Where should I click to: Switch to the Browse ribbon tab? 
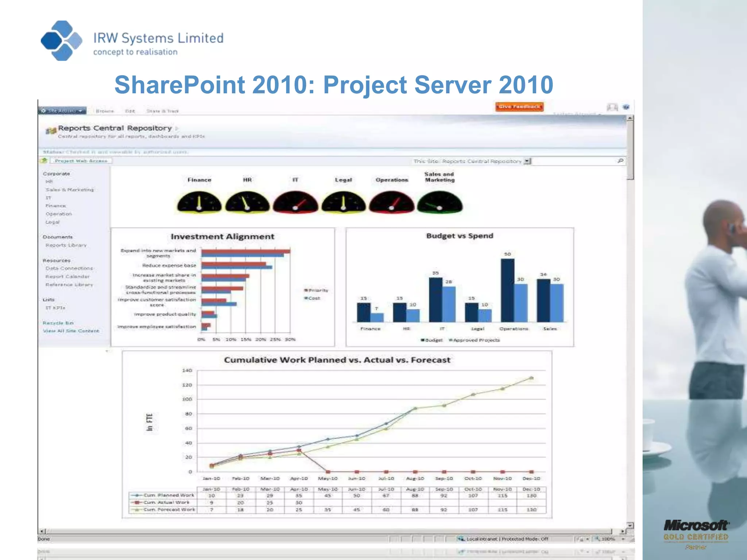coord(105,111)
